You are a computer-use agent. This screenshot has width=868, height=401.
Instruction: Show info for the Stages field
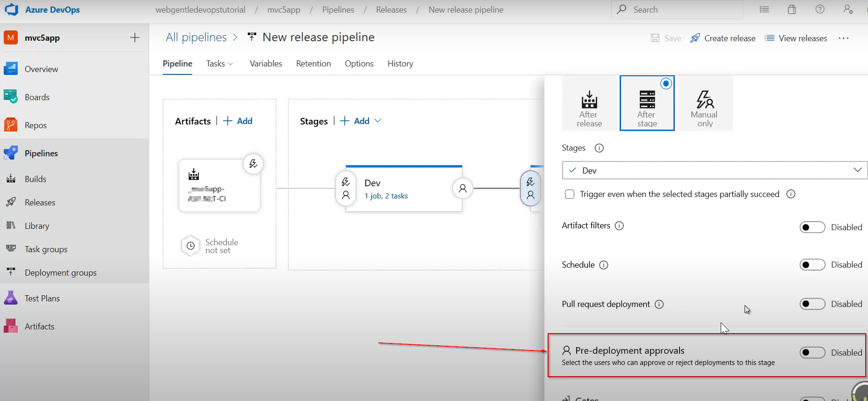click(599, 148)
